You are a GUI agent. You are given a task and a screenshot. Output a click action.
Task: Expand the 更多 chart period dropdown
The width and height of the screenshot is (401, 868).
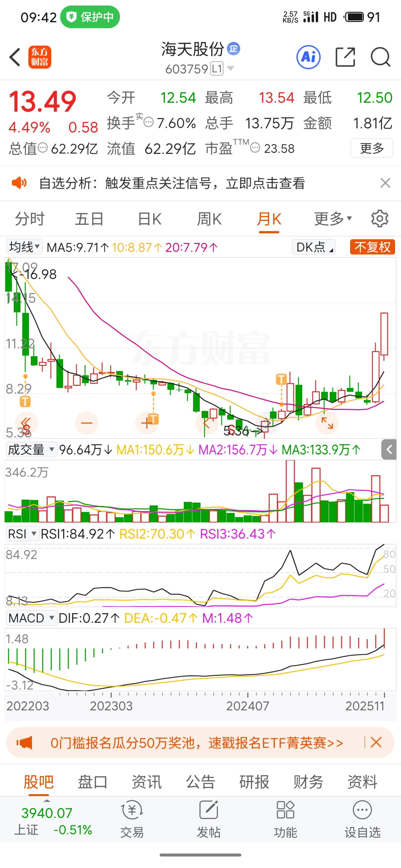click(x=333, y=218)
